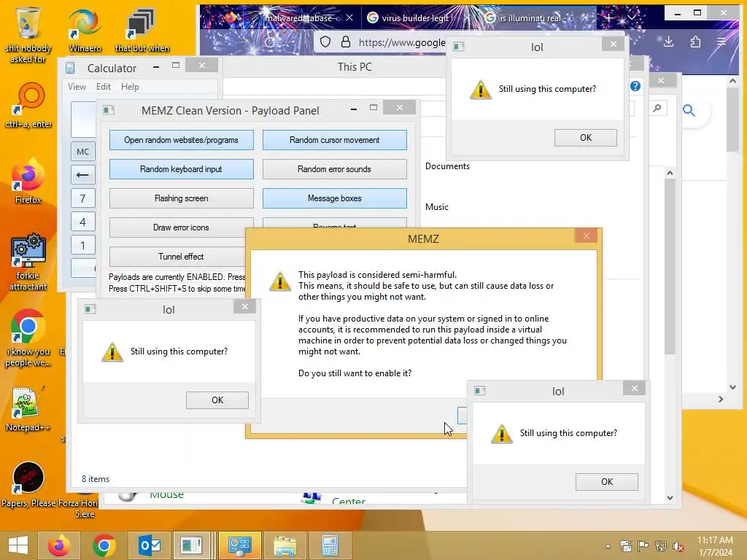The width and height of the screenshot is (747, 560).
Task: Select Music in the This PC window
Action: tap(437, 206)
